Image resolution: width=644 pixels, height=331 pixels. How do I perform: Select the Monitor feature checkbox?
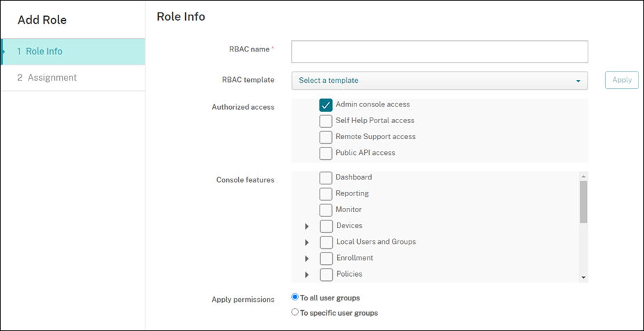326,210
